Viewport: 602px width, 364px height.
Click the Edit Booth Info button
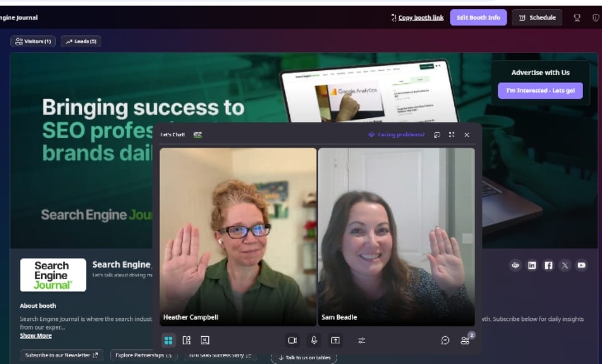click(478, 18)
